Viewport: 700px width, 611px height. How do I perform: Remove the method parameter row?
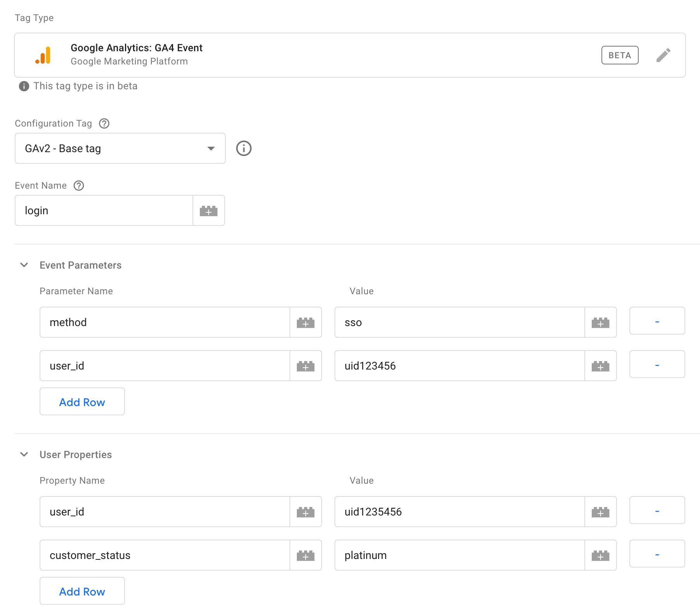click(x=657, y=321)
